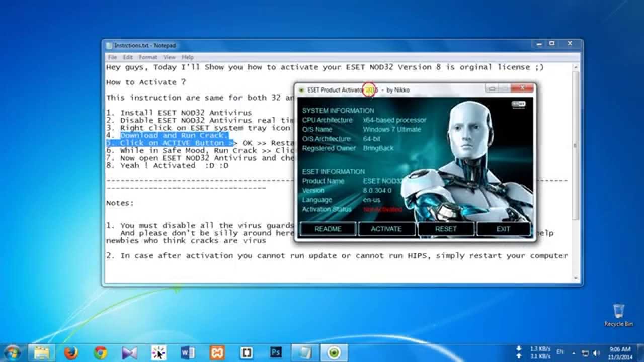Click 'x64-based processor' value
This screenshot has height=362, width=644.
(394, 120)
